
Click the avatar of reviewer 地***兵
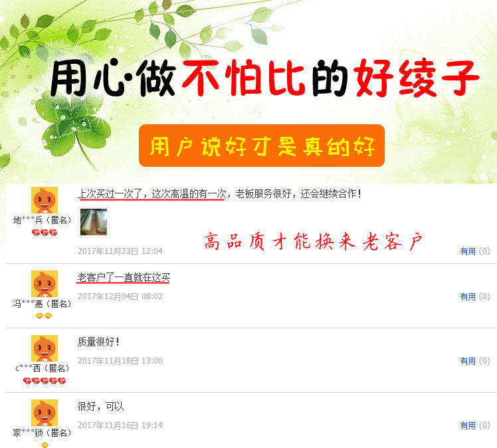coord(45,200)
